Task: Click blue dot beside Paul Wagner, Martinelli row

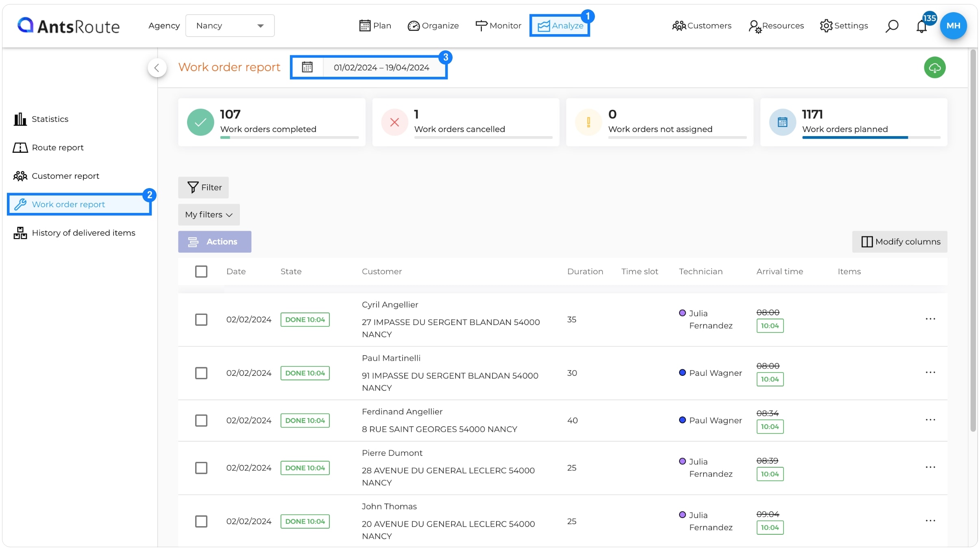Action: coord(682,373)
